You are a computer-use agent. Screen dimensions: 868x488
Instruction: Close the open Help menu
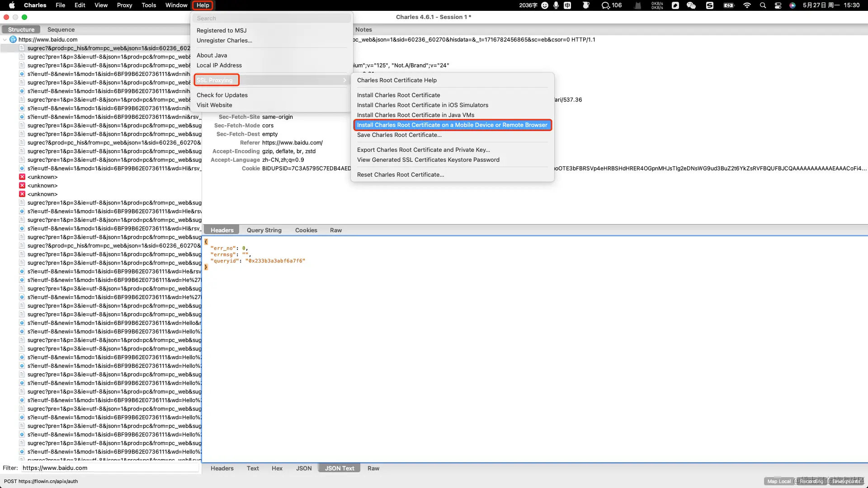pos(203,5)
